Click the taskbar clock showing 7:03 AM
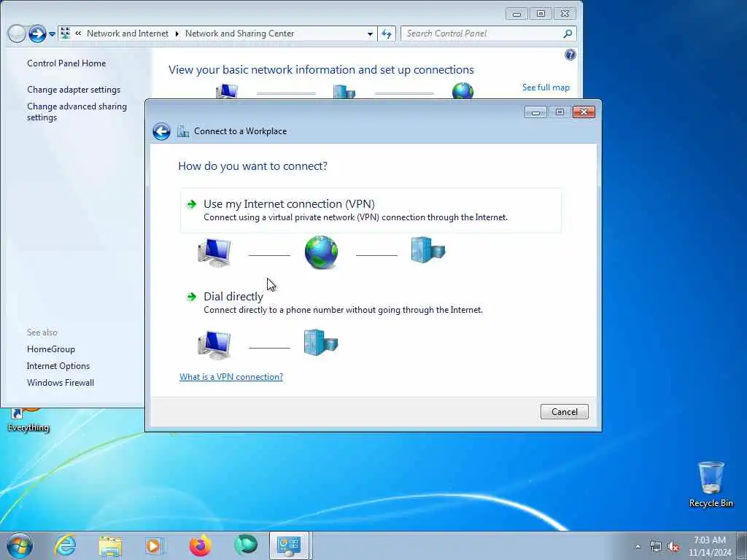 pyautogui.click(x=709, y=546)
